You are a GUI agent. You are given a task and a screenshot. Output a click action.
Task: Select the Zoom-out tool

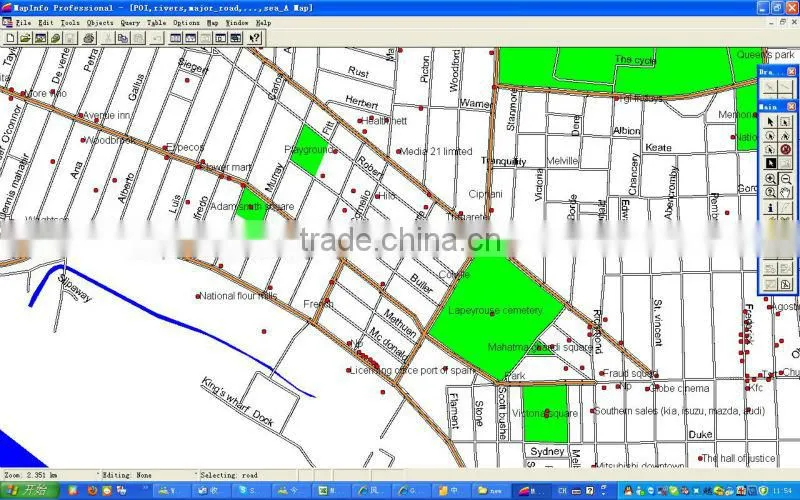[x=785, y=179]
